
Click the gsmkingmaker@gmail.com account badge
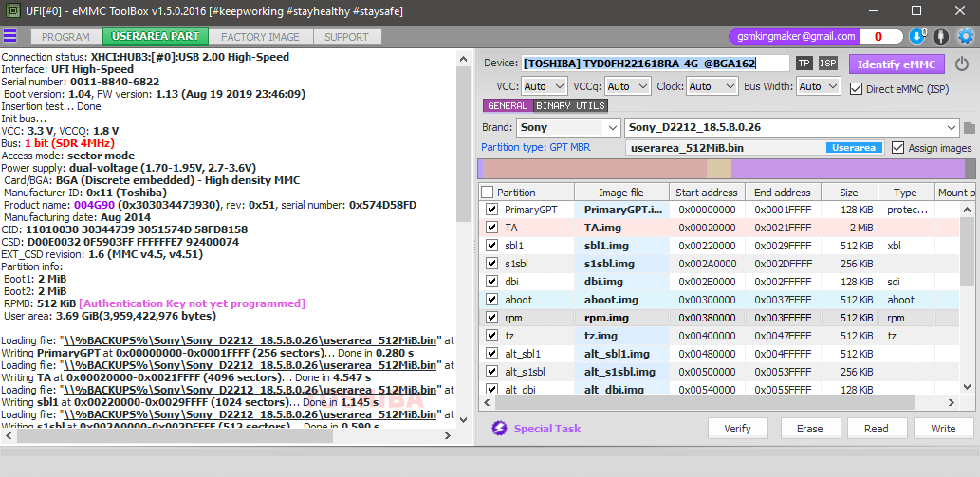tap(794, 36)
